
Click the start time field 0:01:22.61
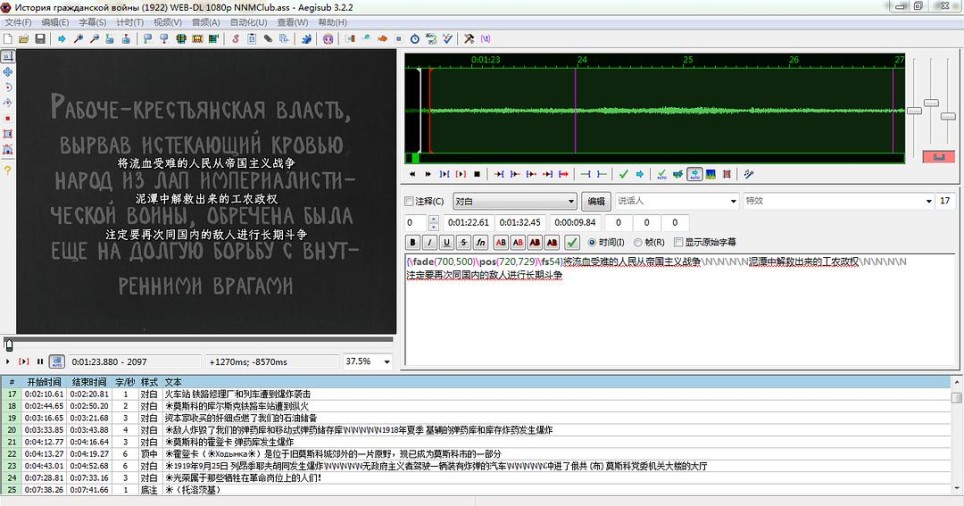(x=466, y=222)
